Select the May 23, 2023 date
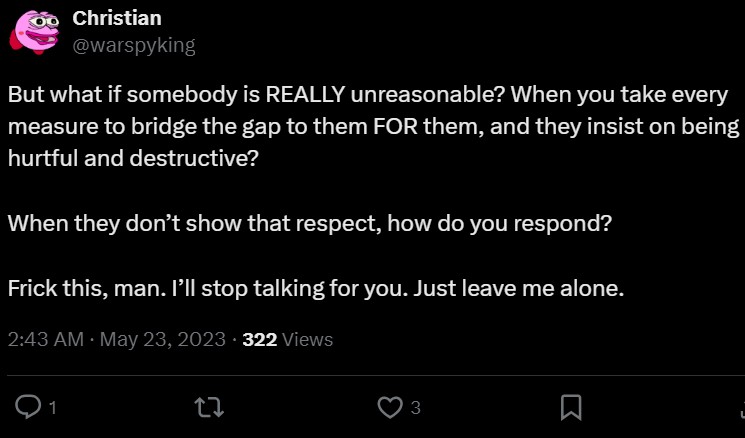745x438 pixels. click(x=163, y=339)
